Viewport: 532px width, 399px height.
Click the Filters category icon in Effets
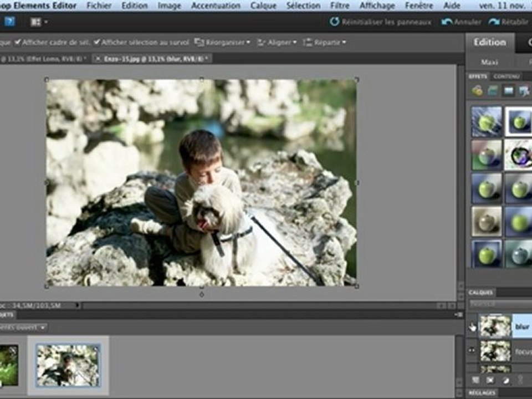[477, 90]
